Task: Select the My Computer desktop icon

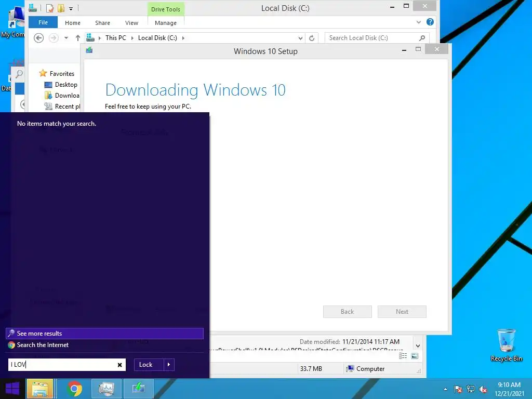Action: (13, 21)
